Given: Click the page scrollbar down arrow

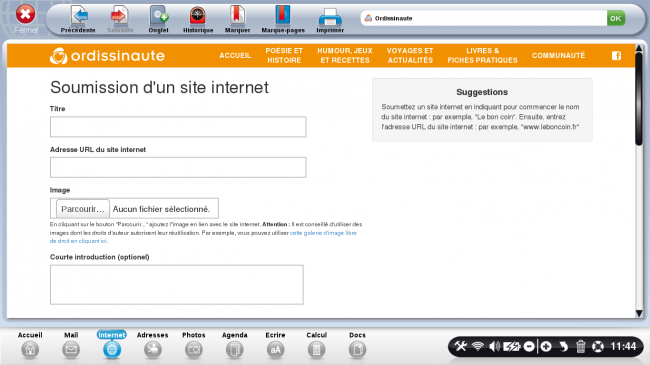Looking at the screenshot, I should [x=639, y=313].
